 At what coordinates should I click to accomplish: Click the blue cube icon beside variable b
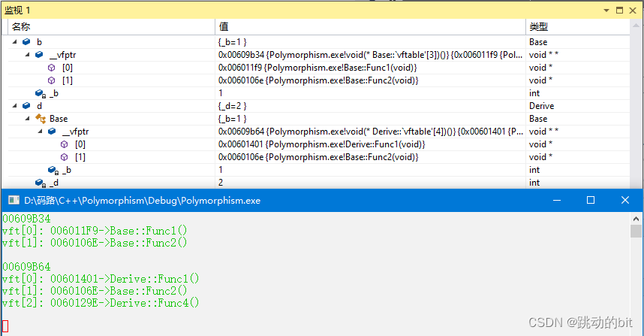[x=26, y=42]
